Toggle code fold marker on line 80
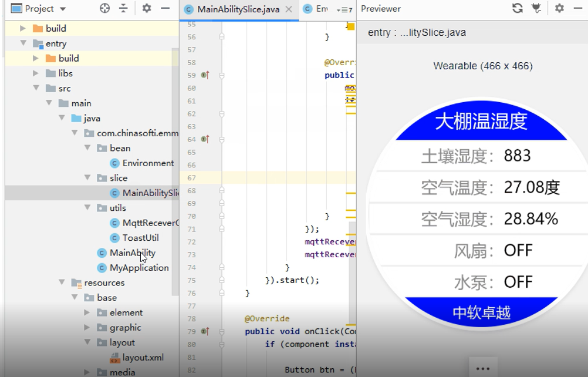 click(x=222, y=344)
